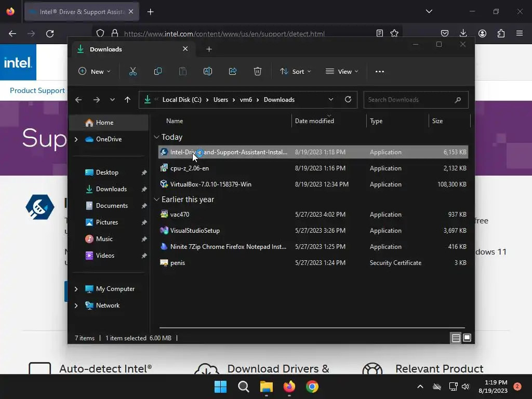The image size is (532, 399).
Task: Select the Downloads tab in File Explorer
Action: [132, 49]
